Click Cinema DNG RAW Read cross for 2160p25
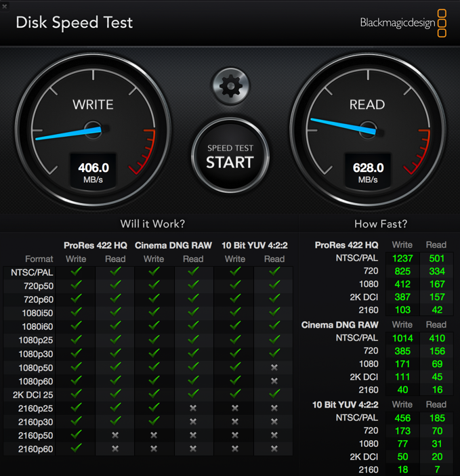 (193, 408)
